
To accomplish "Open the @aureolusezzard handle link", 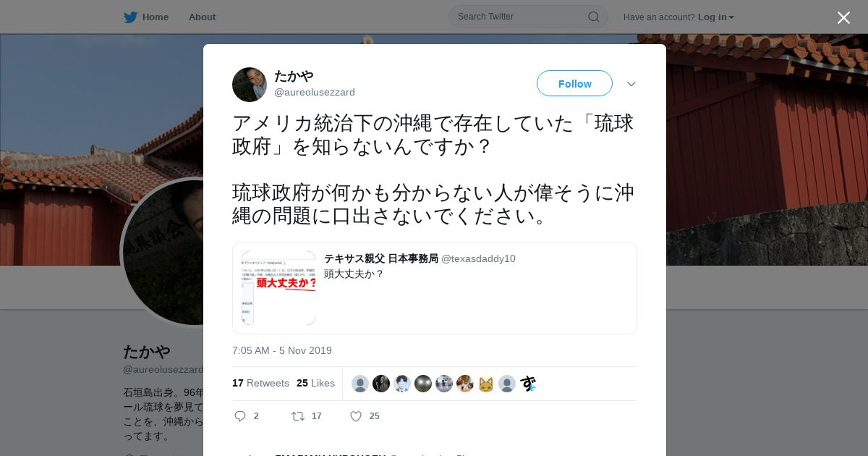I will (314, 92).
